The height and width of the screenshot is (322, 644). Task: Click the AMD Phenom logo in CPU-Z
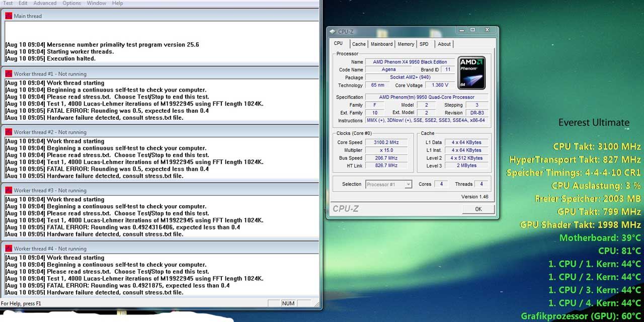pyautogui.click(x=471, y=72)
